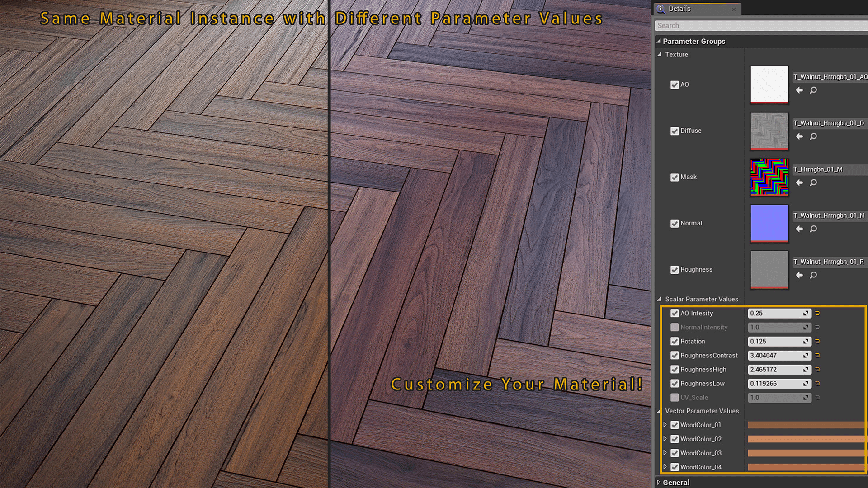Viewport: 868px width, 488px height.
Task: Reset Rotation value to default arrow
Action: click(x=817, y=341)
